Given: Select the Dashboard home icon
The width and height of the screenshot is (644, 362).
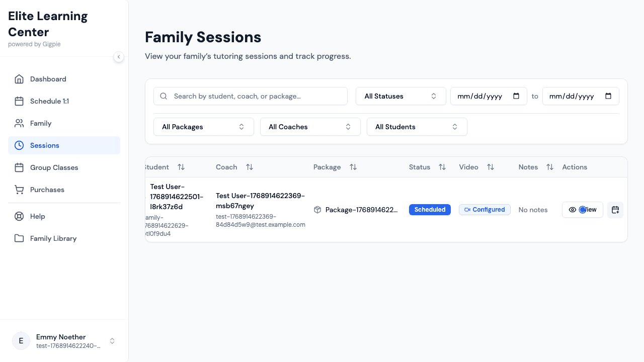Looking at the screenshot, I should click(x=19, y=79).
